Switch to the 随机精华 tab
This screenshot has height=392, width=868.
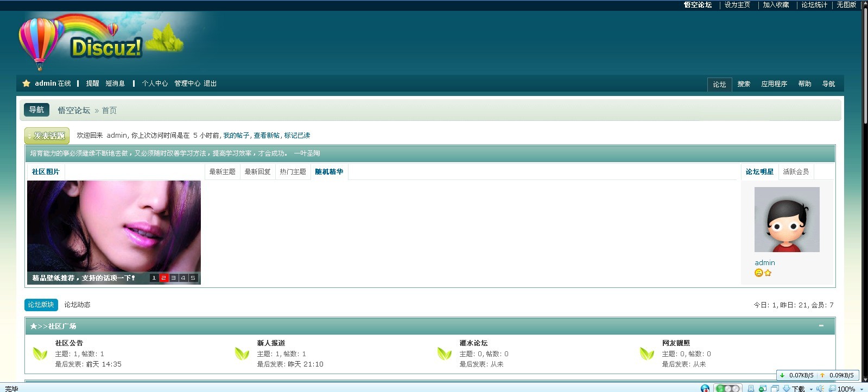pyautogui.click(x=329, y=172)
